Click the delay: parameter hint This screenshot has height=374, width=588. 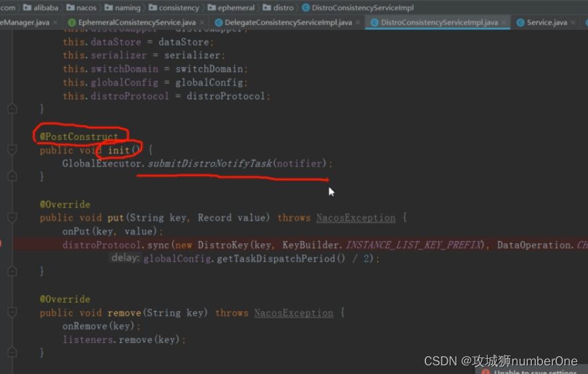click(126, 258)
